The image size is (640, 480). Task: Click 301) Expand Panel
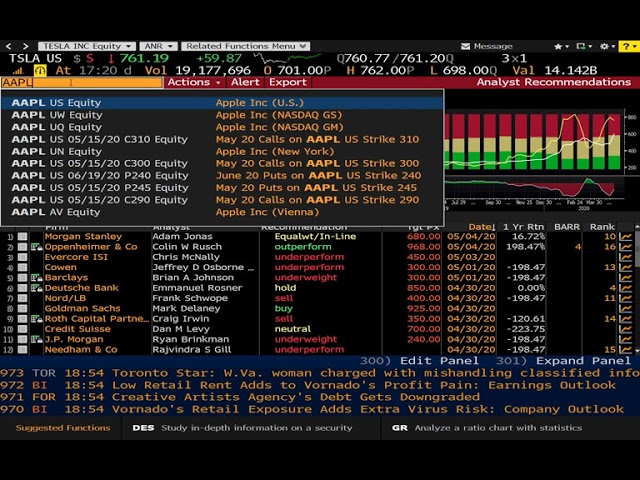563,361
